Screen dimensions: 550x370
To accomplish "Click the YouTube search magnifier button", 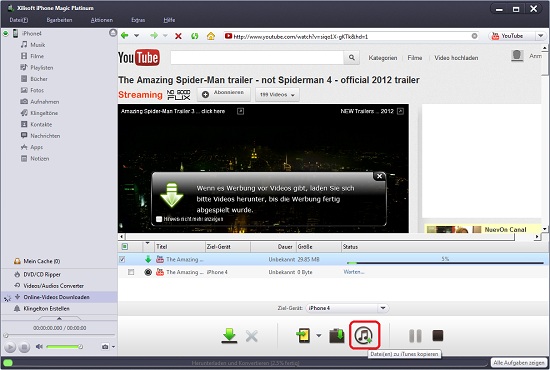I will pos(351,58).
